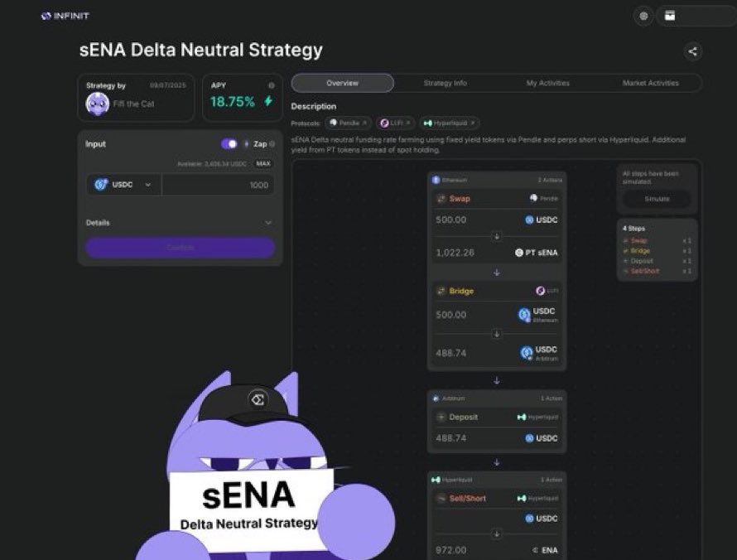
Task: Open the USDC token dropdown
Action: tap(123, 185)
